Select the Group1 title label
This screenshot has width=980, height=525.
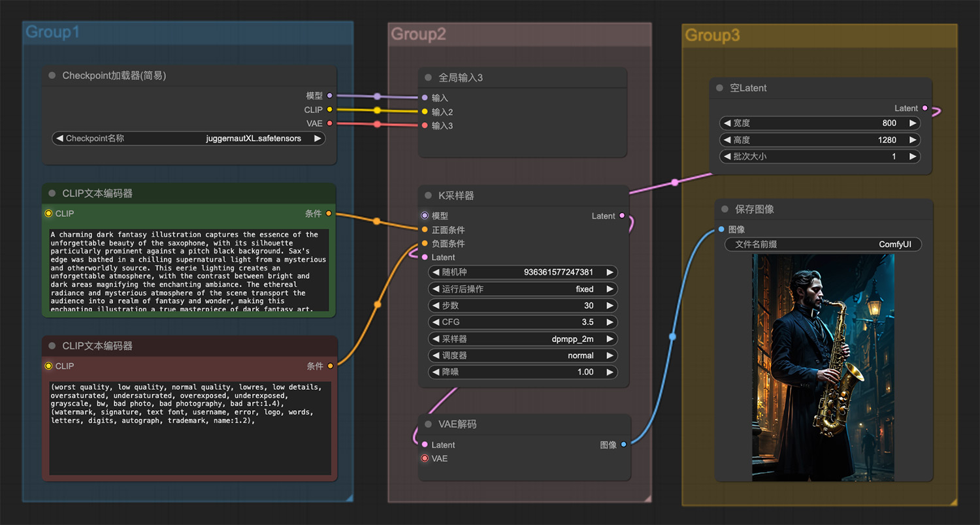point(52,31)
